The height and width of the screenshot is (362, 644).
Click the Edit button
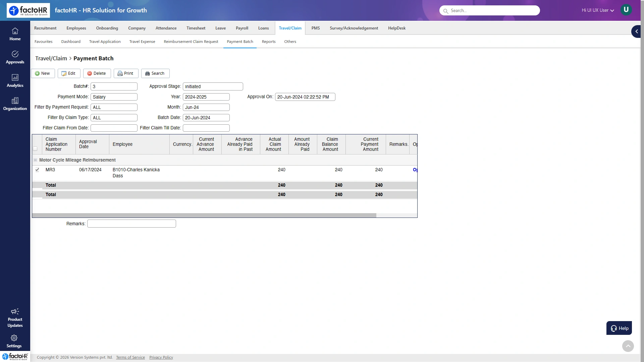click(x=69, y=73)
